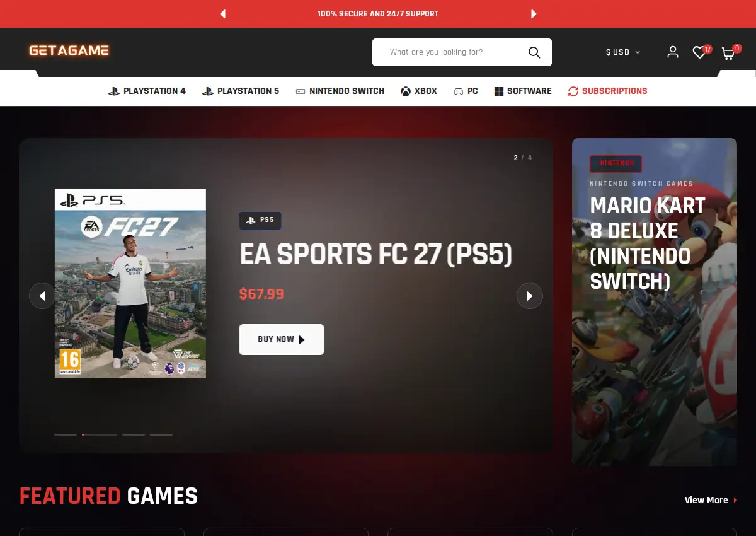Viewport: 756px width, 536px height.
Task: Open the Software menu item
Action: pos(523,91)
